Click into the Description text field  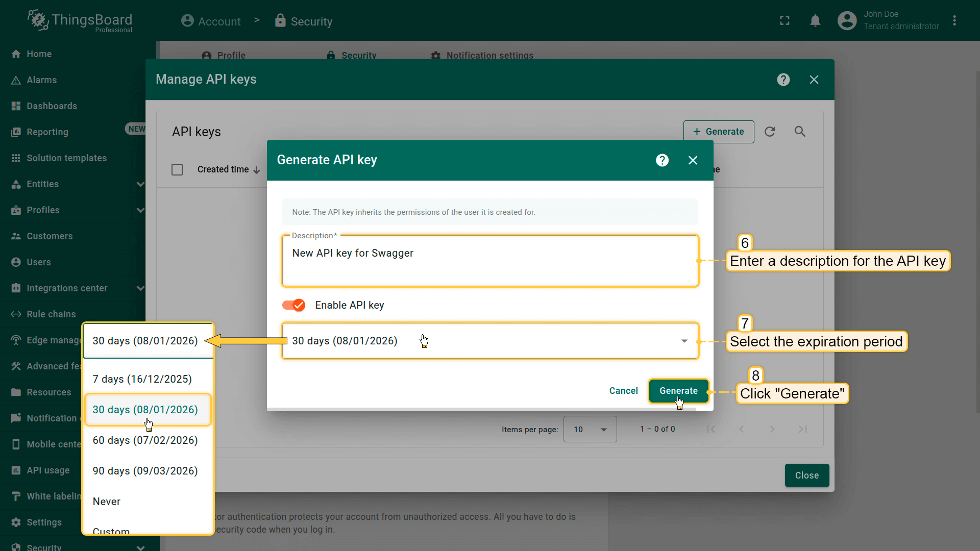pos(489,261)
